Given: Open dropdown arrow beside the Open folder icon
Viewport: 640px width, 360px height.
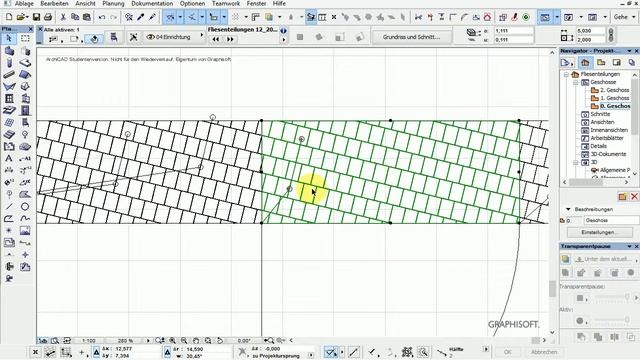Looking at the screenshot, I should point(27,17).
